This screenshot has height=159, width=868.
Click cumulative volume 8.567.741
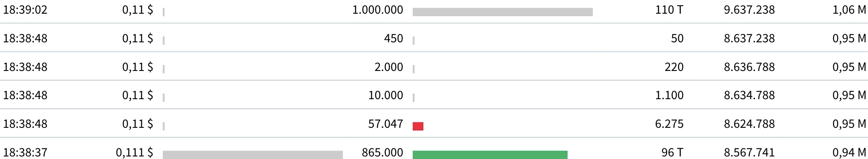tap(749, 153)
